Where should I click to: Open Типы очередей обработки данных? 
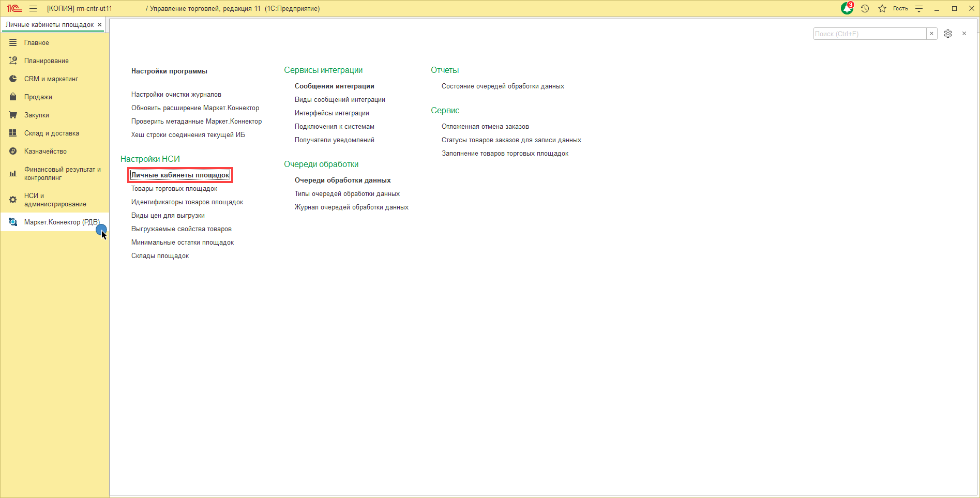[348, 193]
